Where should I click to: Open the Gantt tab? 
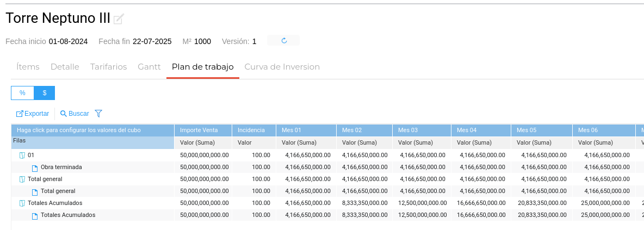tap(149, 67)
